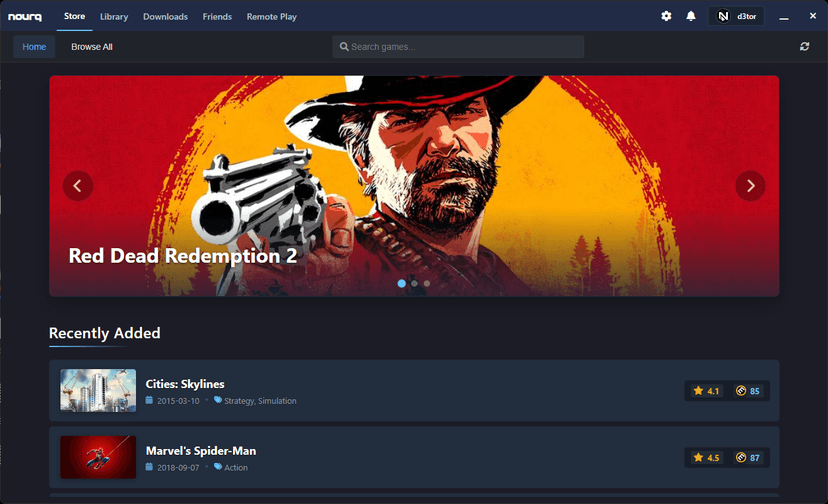
Task: Open the notifications bell
Action: 691,16
